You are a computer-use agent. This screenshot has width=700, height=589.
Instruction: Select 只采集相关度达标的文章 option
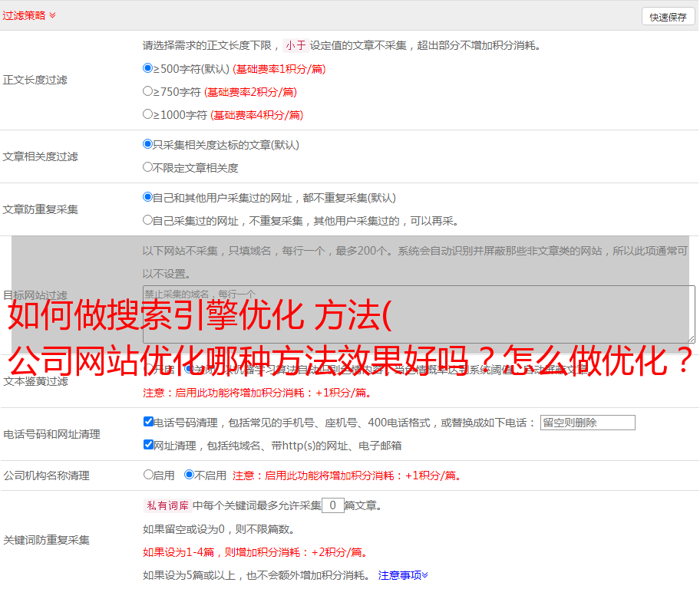click(x=148, y=144)
